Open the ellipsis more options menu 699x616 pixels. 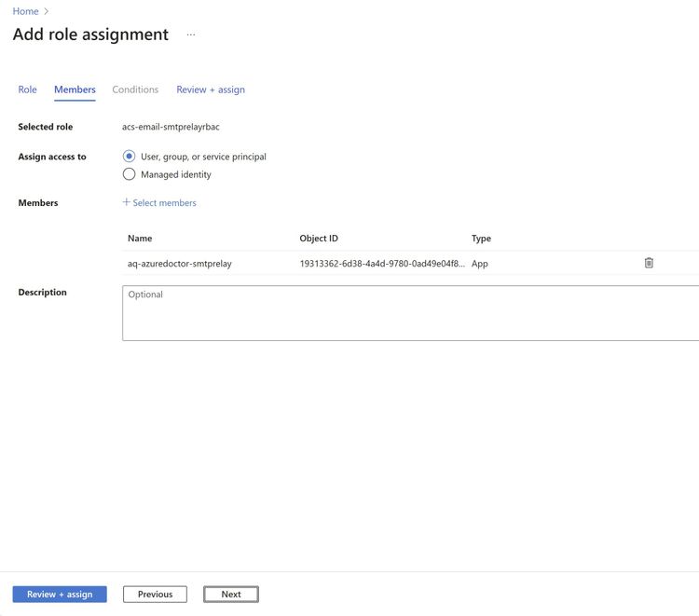tap(191, 34)
